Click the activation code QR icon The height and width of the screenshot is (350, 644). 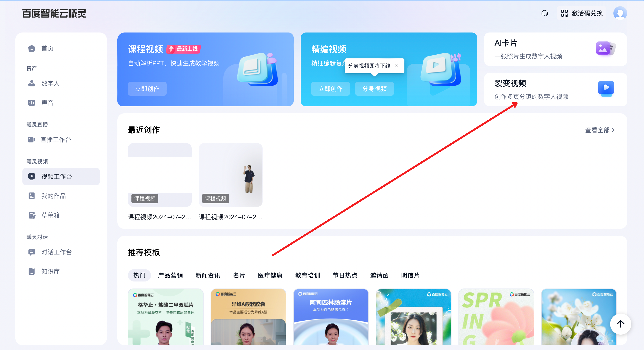[564, 13]
